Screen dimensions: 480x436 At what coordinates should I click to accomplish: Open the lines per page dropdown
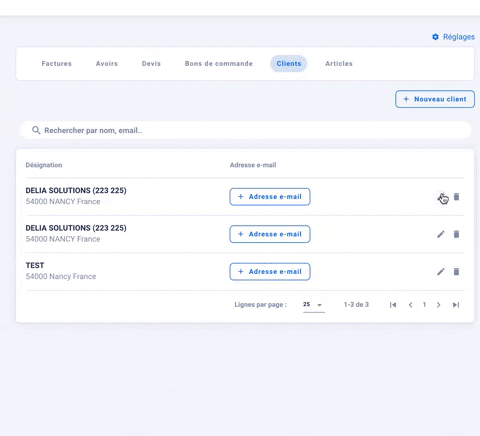[314, 305]
